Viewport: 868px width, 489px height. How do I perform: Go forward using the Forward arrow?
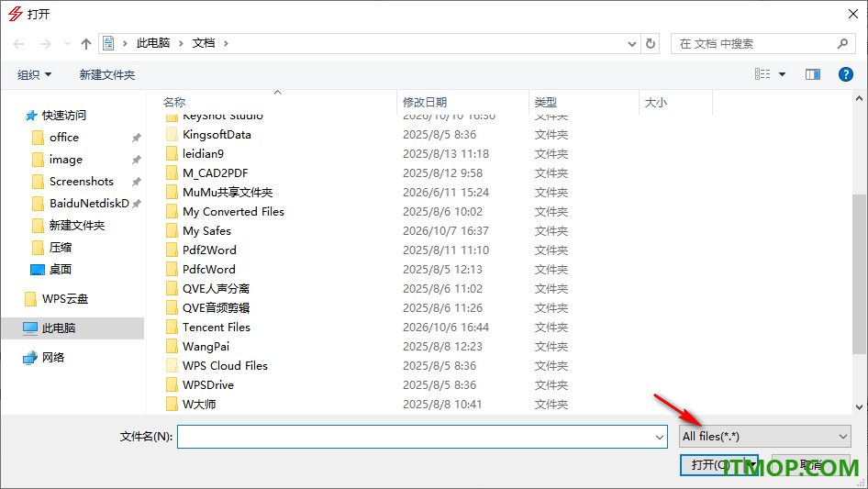[x=45, y=44]
